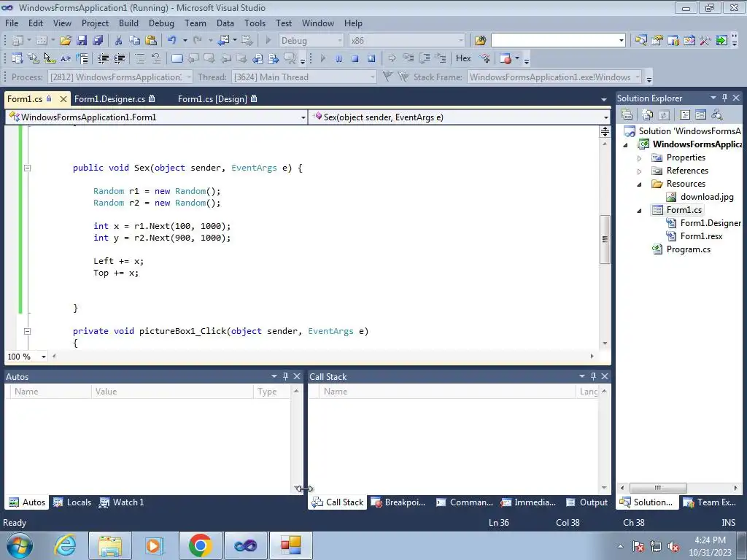Save the current file with the floppy icon
Image resolution: width=747 pixels, height=560 pixels.
[x=82, y=41]
